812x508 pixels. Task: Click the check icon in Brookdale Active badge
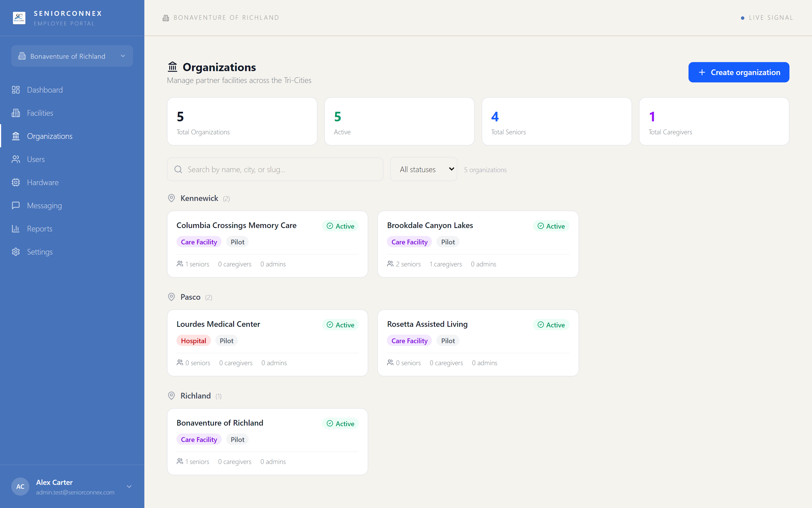[540, 226]
